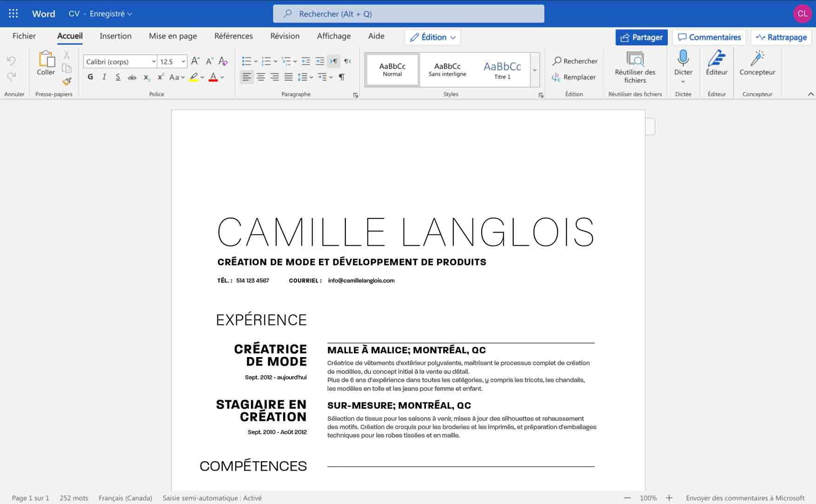816x504 pixels.
Task: Switch to the Révision tab
Action: [x=285, y=36]
